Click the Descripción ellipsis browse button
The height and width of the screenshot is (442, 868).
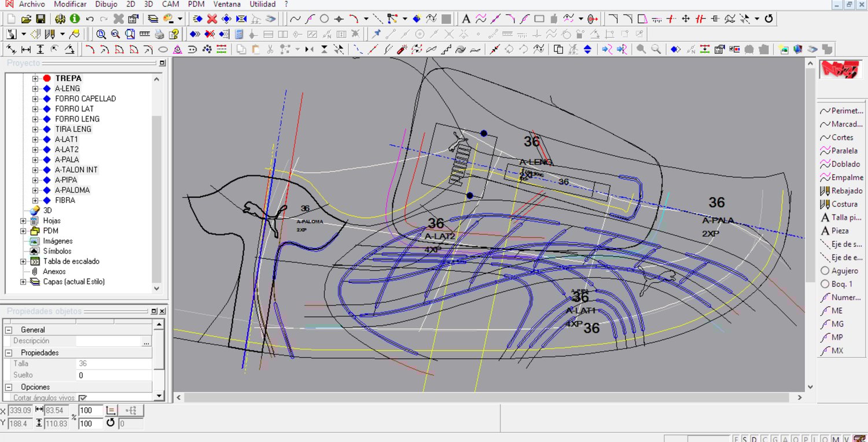click(x=146, y=342)
